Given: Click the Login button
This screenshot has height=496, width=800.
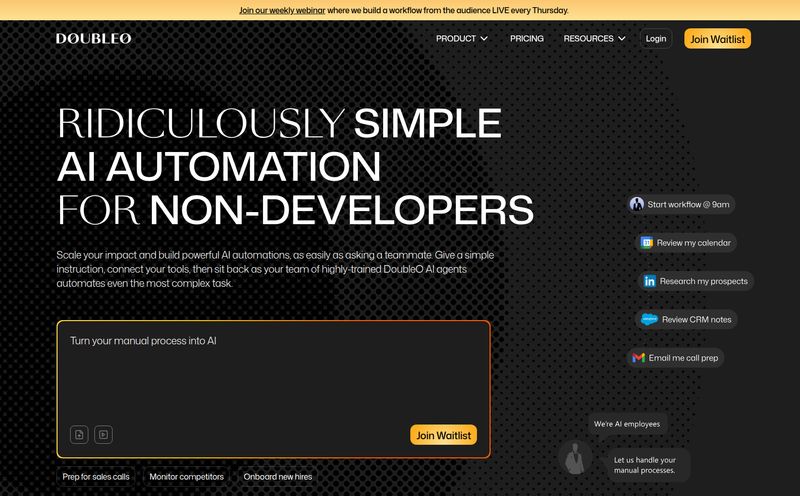Looking at the screenshot, I should pos(656,39).
